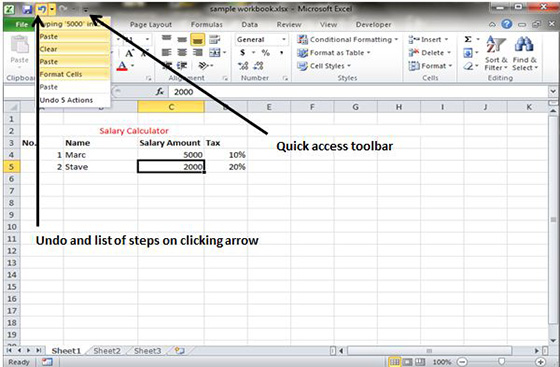The image size is (560, 367).
Task: Apply the percent style format icon
Action: point(265,53)
